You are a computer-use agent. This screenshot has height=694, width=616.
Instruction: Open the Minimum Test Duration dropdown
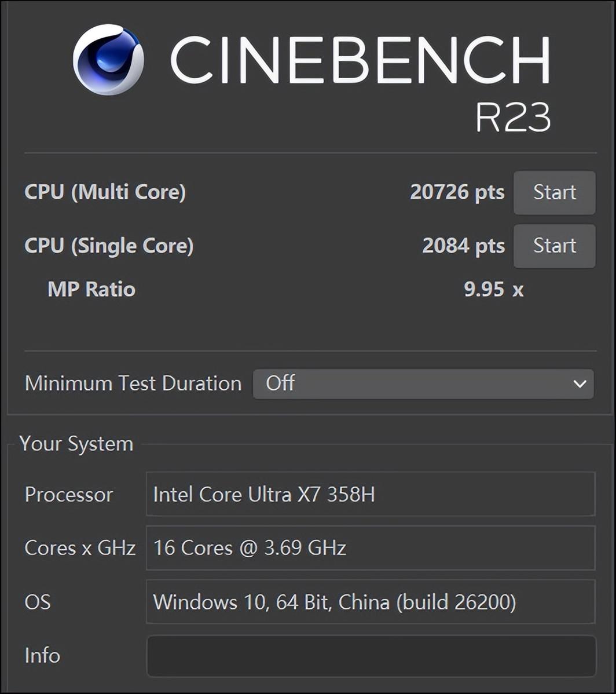(x=423, y=383)
